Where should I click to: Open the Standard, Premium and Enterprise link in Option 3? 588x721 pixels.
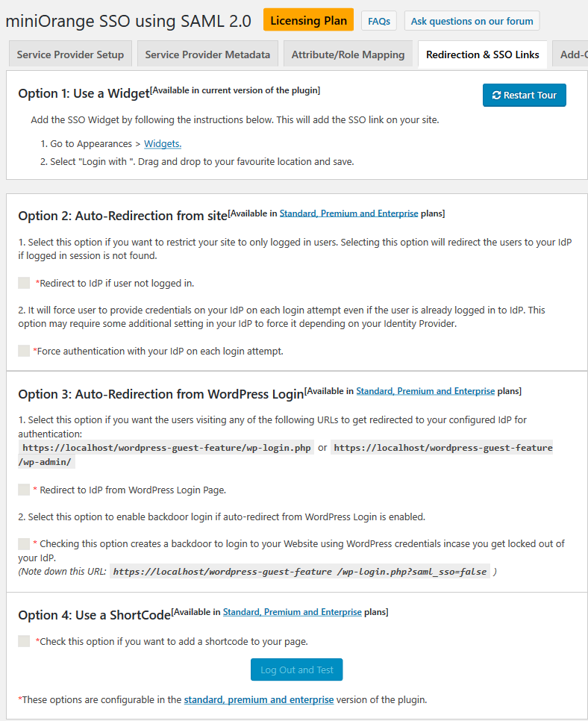click(x=425, y=390)
